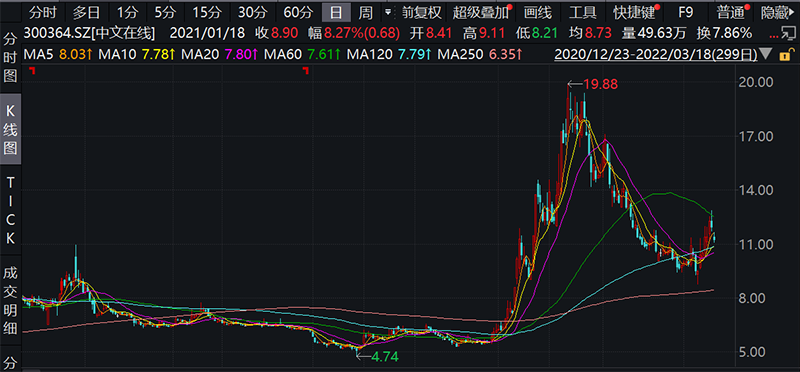Click the date range 2020/12/23-2022/03/18 link
The width and height of the screenshot is (800, 372).
(x=656, y=54)
